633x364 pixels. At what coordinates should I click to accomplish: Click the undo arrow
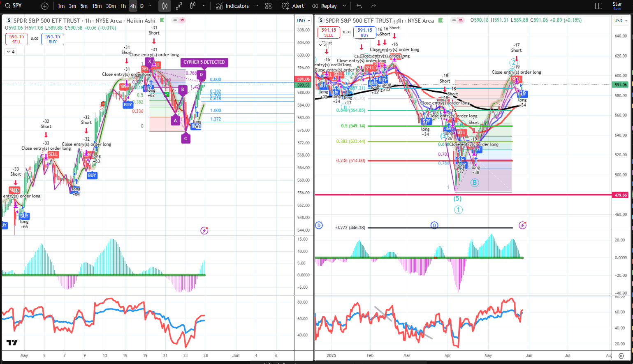[359, 6]
